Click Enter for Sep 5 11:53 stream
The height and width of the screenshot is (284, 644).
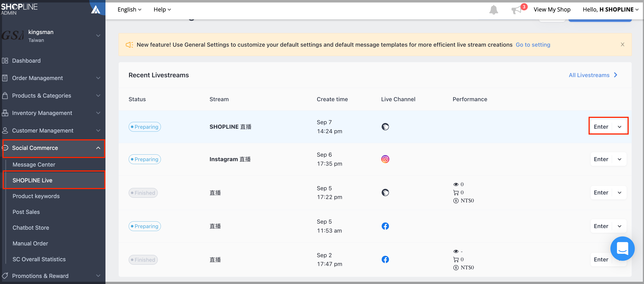pyautogui.click(x=601, y=226)
